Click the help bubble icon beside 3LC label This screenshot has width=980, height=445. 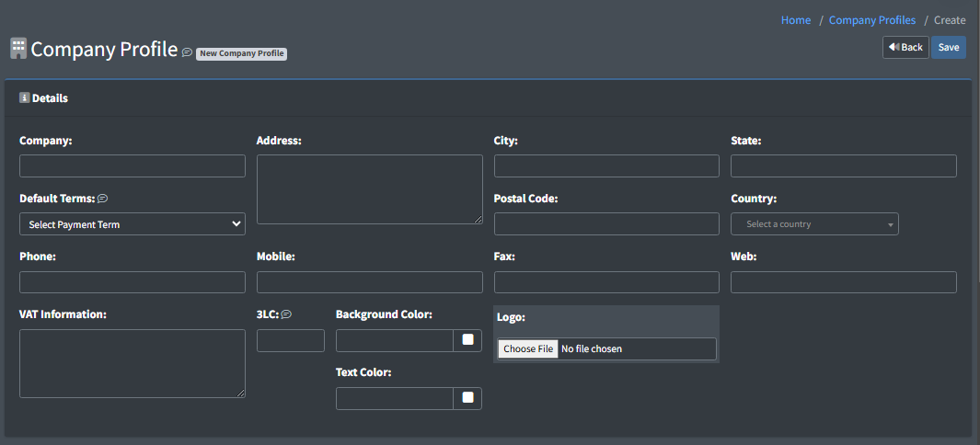[286, 314]
